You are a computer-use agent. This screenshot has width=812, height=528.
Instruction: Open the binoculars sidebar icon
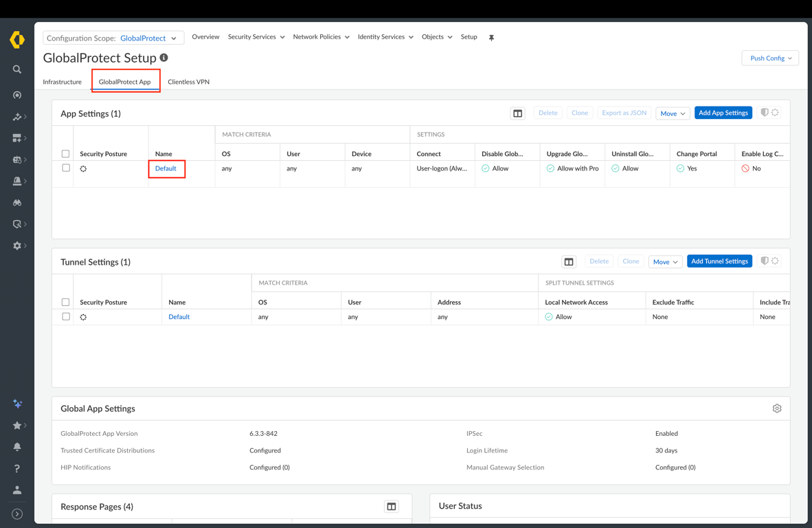pyautogui.click(x=17, y=203)
